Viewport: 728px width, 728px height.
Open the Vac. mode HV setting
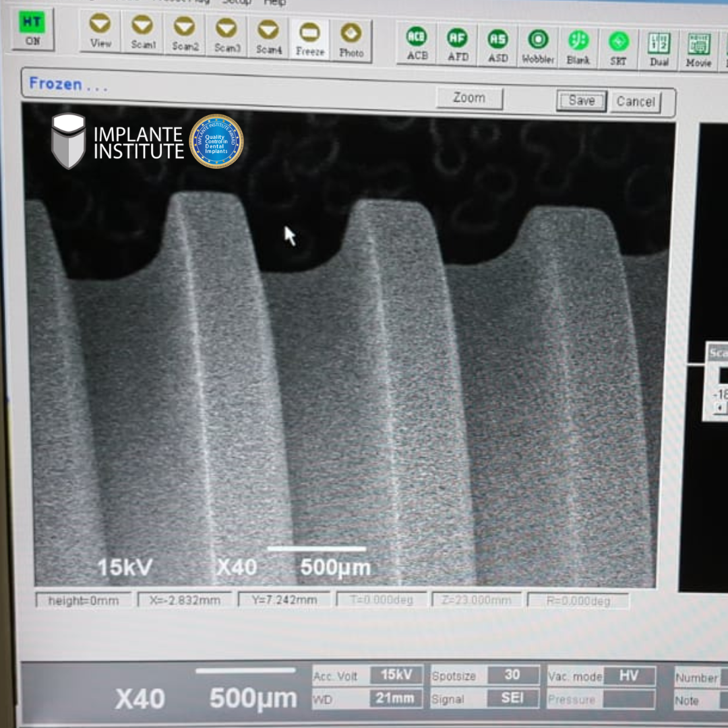click(628, 676)
